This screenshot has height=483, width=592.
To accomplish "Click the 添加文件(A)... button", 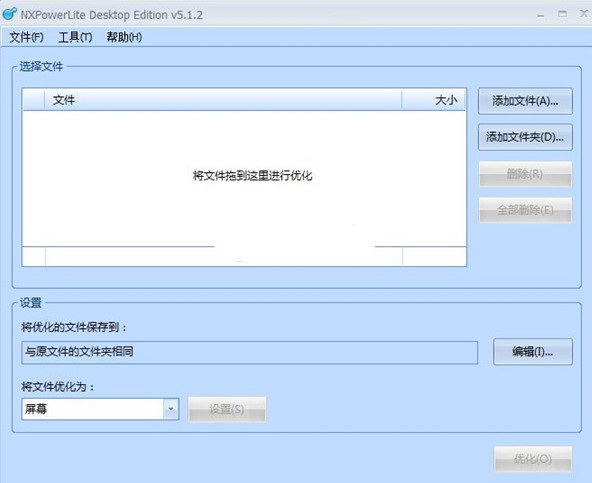I will 525,101.
